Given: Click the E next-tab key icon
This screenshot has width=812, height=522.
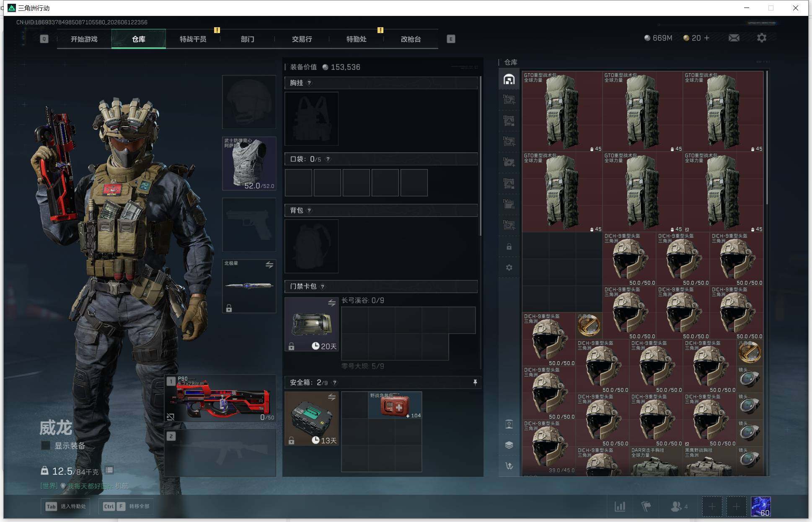Looking at the screenshot, I should [x=451, y=39].
